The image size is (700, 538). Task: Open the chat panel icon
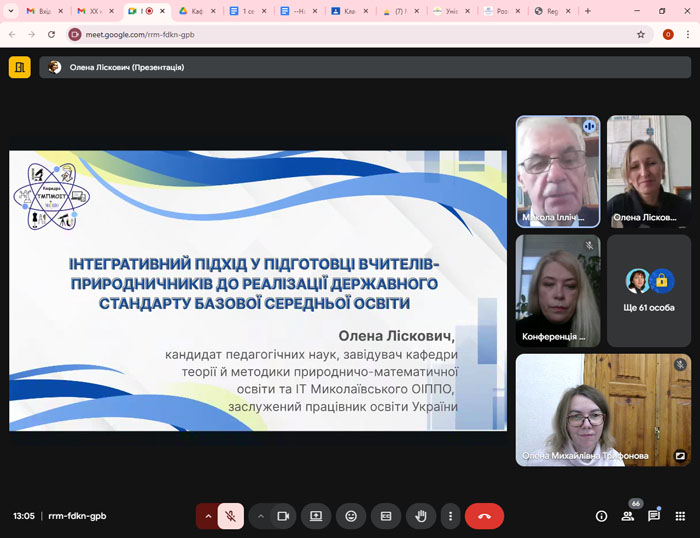[654, 516]
